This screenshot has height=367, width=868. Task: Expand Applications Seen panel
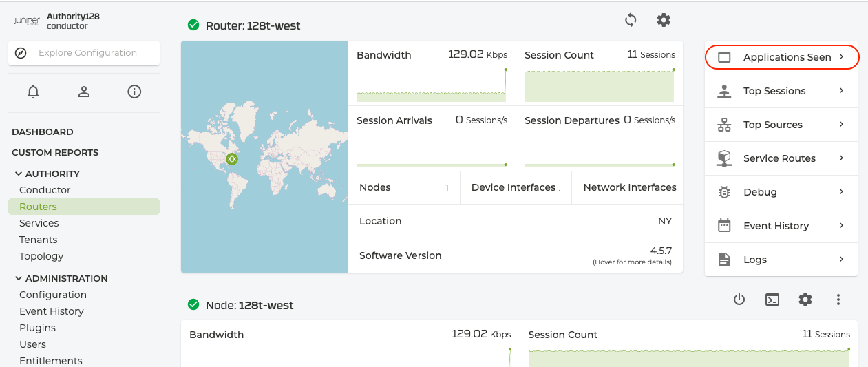tap(781, 57)
